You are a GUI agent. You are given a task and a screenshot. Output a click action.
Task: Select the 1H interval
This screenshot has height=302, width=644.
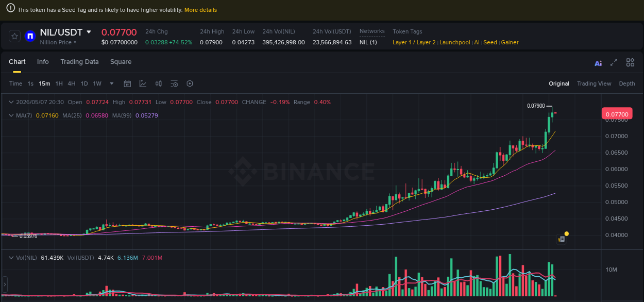[59, 83]
